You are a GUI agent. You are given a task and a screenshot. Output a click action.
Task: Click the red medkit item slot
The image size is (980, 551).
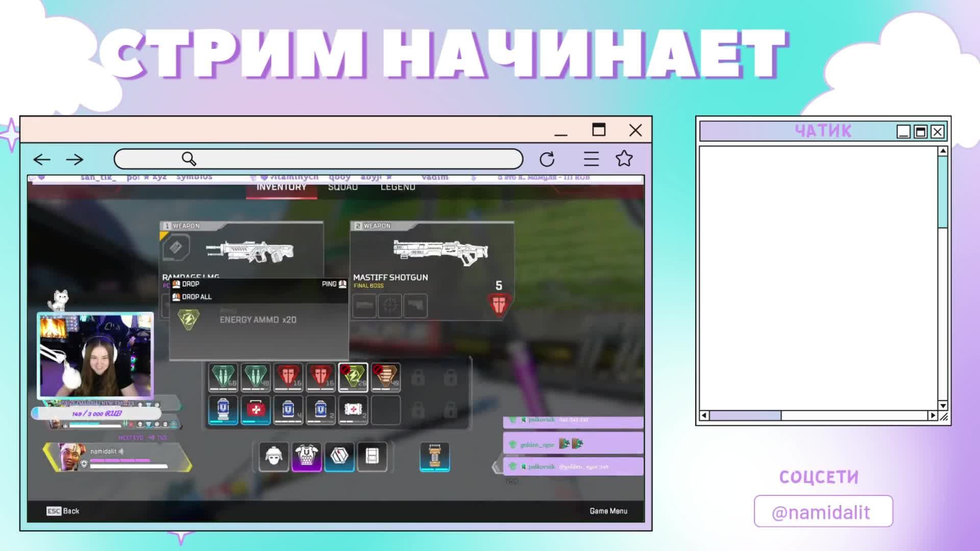pyautogui.click(x=255, y=410)
